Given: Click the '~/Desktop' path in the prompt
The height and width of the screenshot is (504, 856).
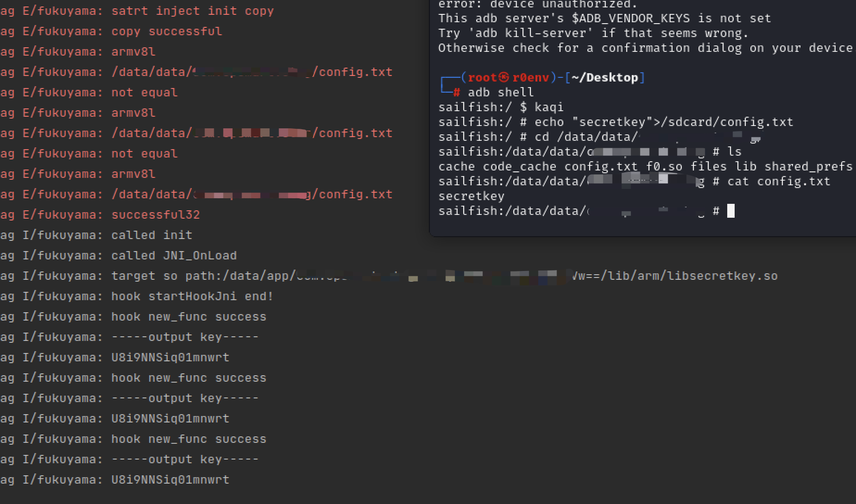Looking at the screenshot, I should (605, 77).
